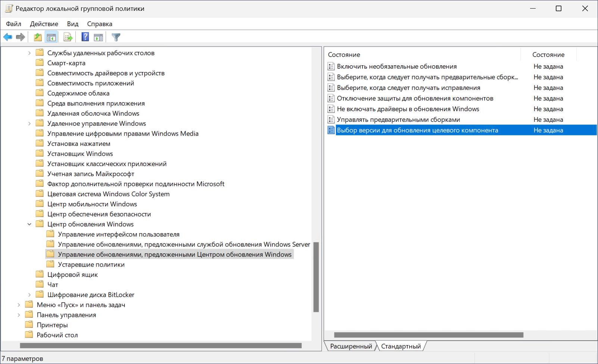The image size is (598, 364).
Task: Sort by the second Состояние column header
Action: pyautogui.click(x=548, y=54)
